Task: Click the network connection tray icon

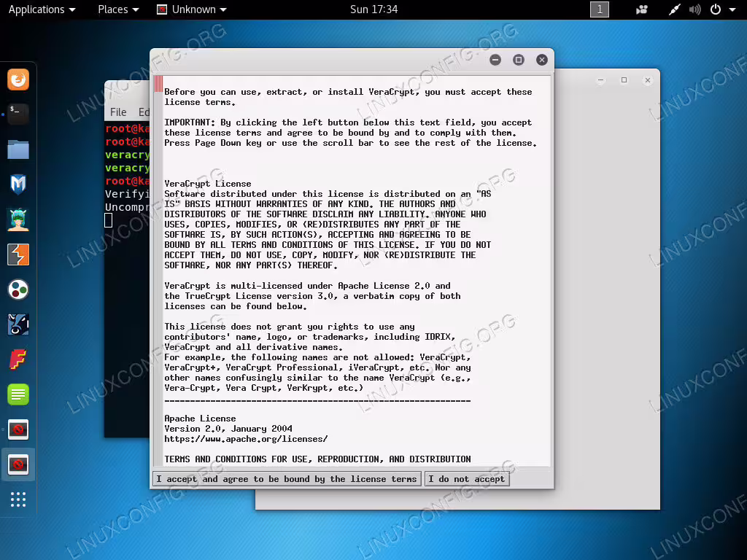Action: coord(674,9)
